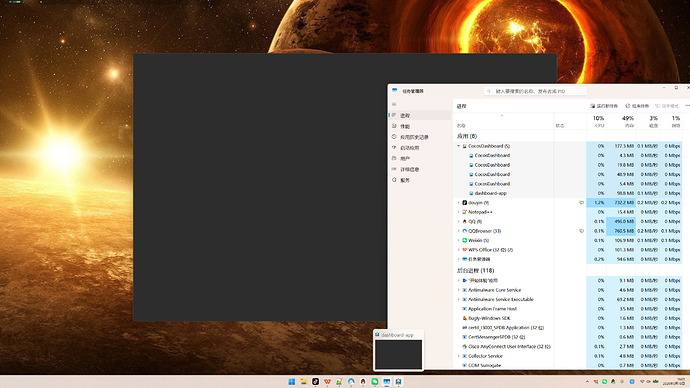The height and width of the screenshot is (388, 690).
Task: Switch to the Performance (性能) page
Action: coord(420,126)
